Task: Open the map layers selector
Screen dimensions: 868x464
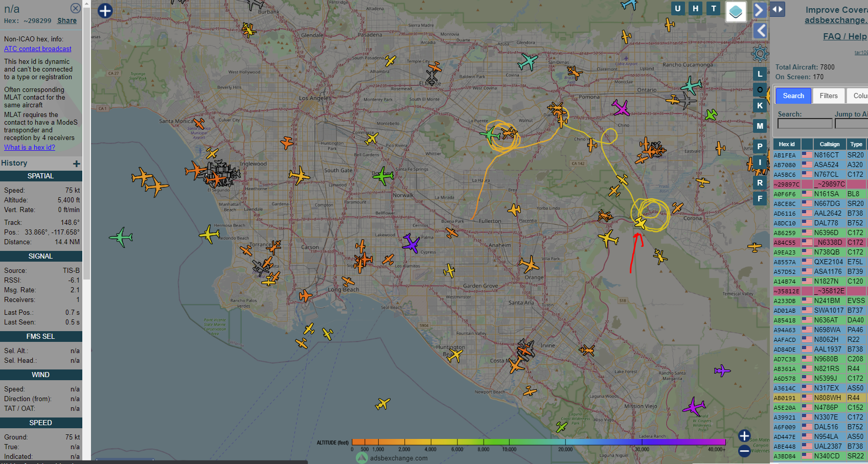Action: tap(736, 11)
